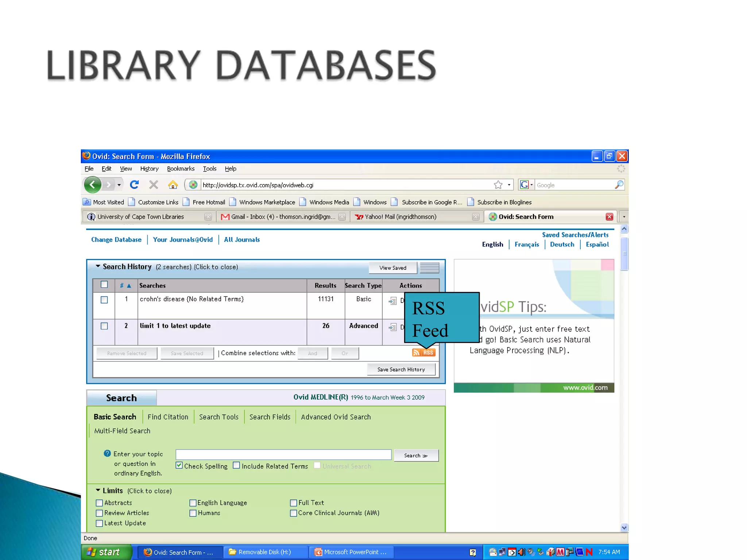The width and height of the screenshot is (747, 560).
Task: Click into the topic search input field
Action: point(283,454)
